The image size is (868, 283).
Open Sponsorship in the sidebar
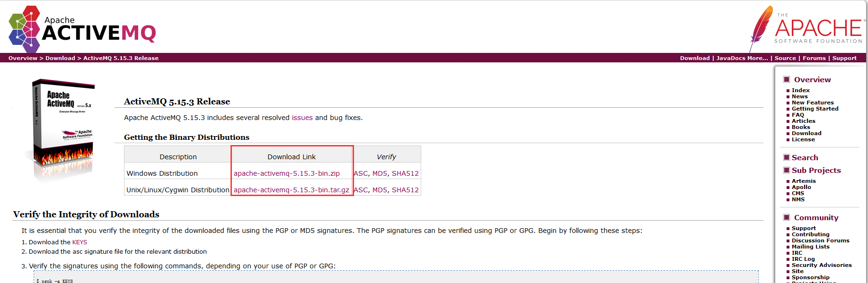coord(811,277)
